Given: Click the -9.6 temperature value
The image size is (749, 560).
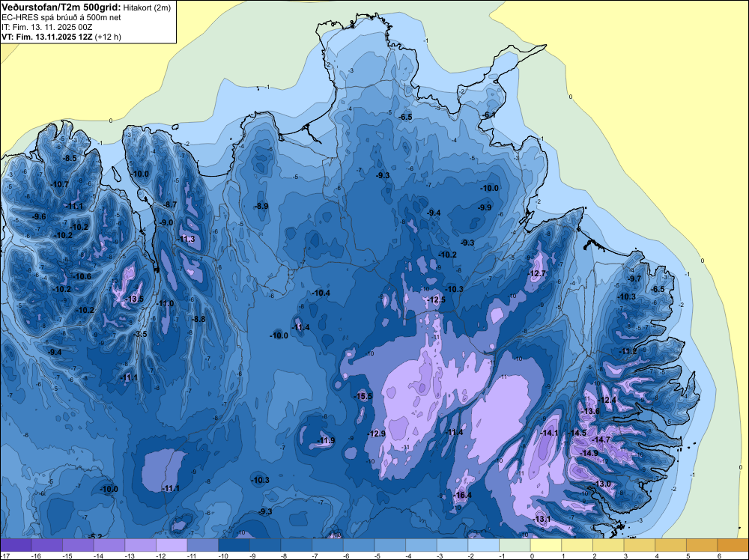Looking at the screenshot, I should (x=39, y=217).
